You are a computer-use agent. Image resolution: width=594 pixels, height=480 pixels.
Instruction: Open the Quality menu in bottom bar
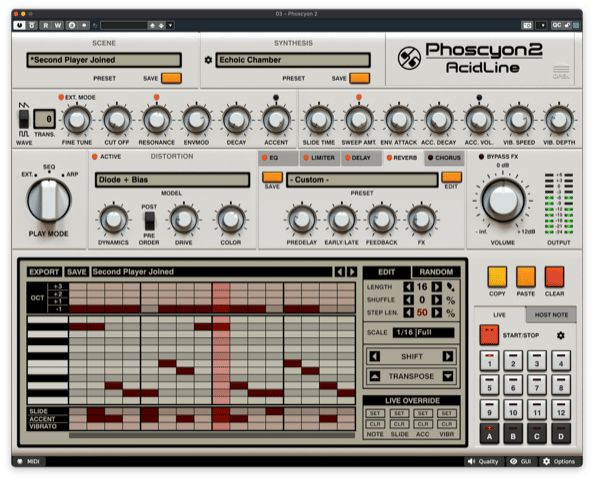pyautogui.click(x=483, y=461)
